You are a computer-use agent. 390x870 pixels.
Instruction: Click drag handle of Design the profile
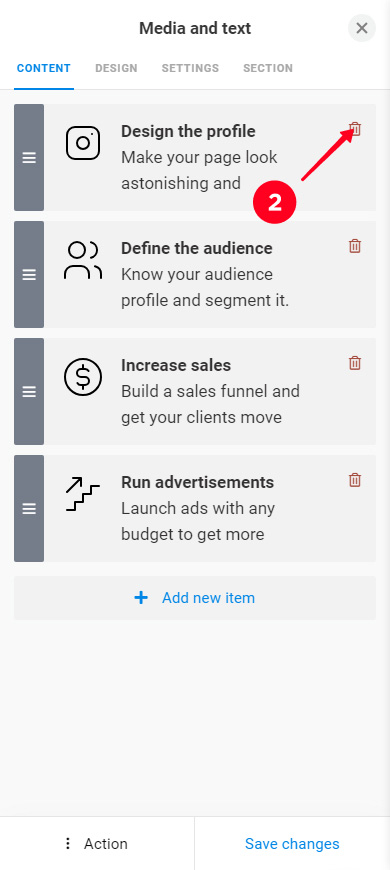point(29,158)
